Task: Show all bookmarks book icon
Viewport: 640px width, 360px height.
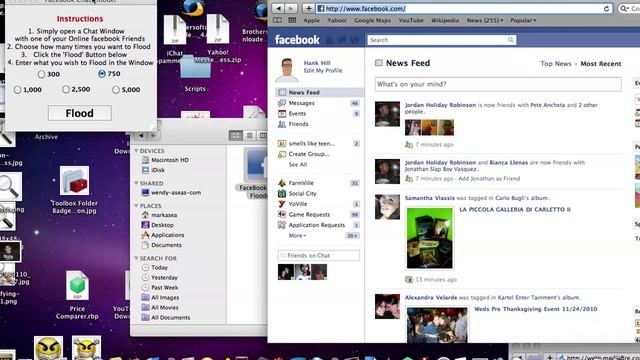Action: pyautogui.click(x=277, y=20)
